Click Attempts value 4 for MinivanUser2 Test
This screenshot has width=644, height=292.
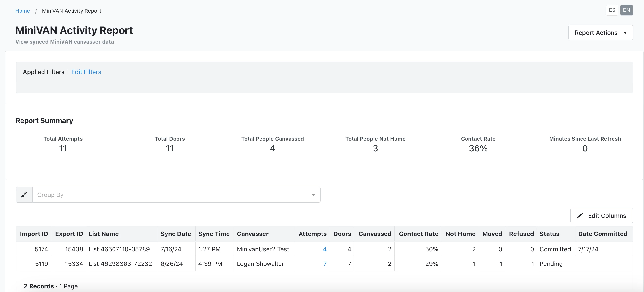click(x=324, y=249)
